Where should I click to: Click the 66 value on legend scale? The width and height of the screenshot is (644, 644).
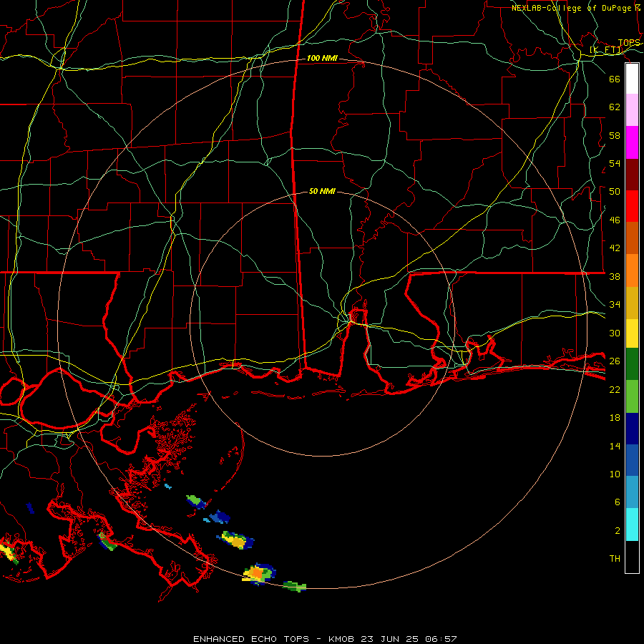pos(615,79)
